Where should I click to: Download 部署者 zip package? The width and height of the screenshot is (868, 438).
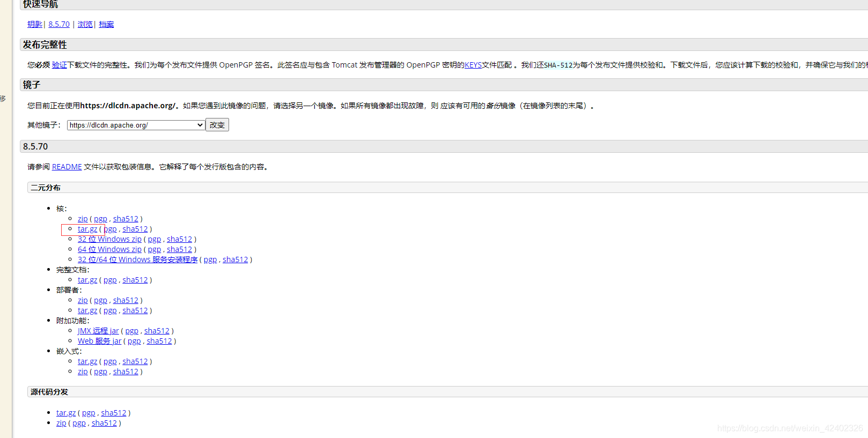click(x=83, y=300)
